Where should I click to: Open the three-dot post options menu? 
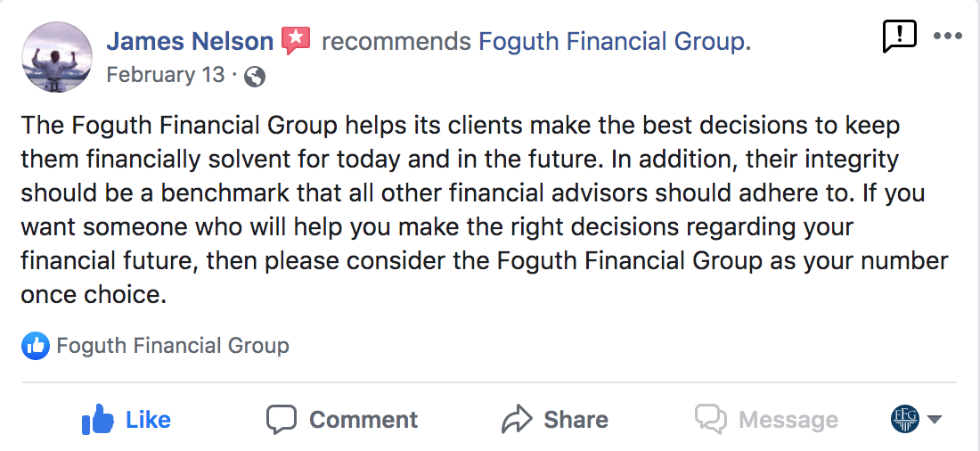947,37
